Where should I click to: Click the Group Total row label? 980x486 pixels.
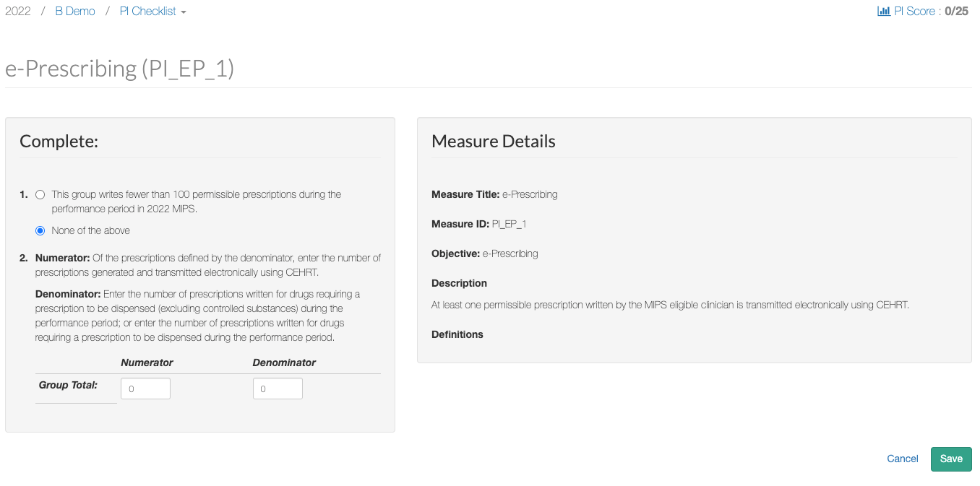click(x=68, y=385)
